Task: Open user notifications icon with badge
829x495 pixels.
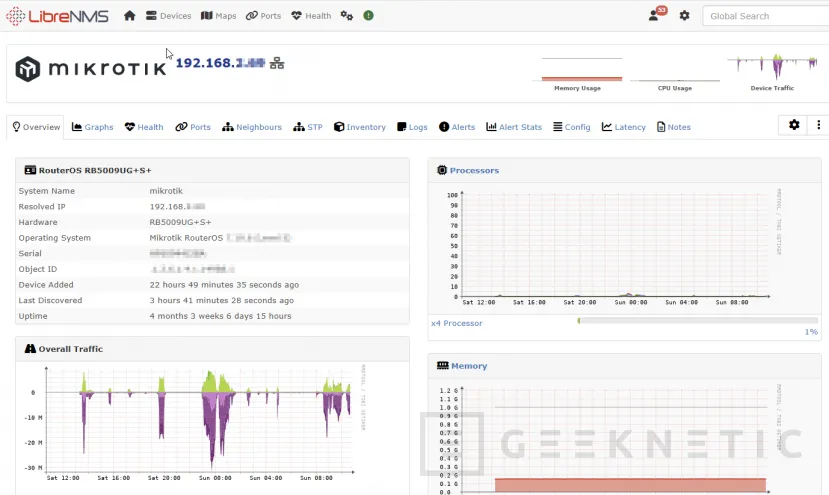Action: (x=658, y=14)
